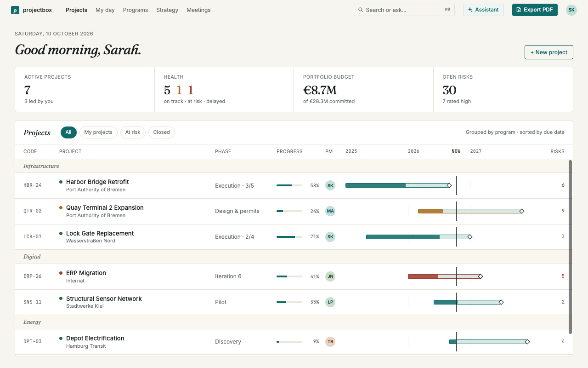Click the projectbox logo icon
This screenshot has height=368, width=588.
point(15,10)
